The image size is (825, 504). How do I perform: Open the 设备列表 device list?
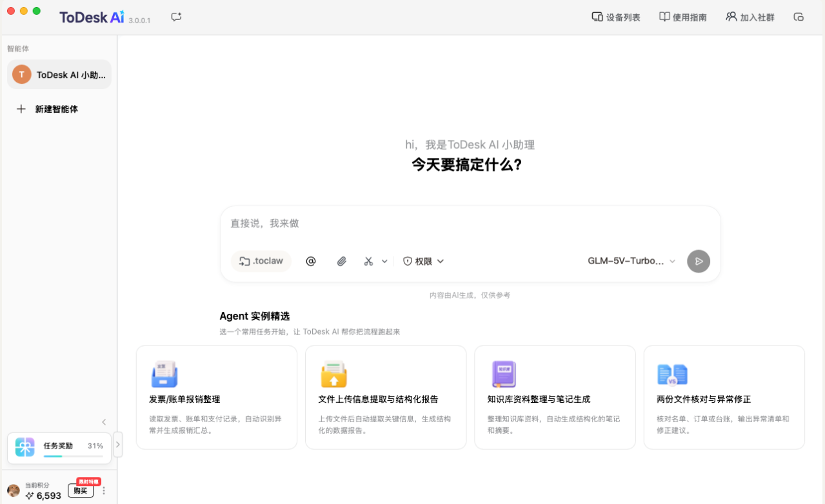pyautogui.click(x=616, y=17)
